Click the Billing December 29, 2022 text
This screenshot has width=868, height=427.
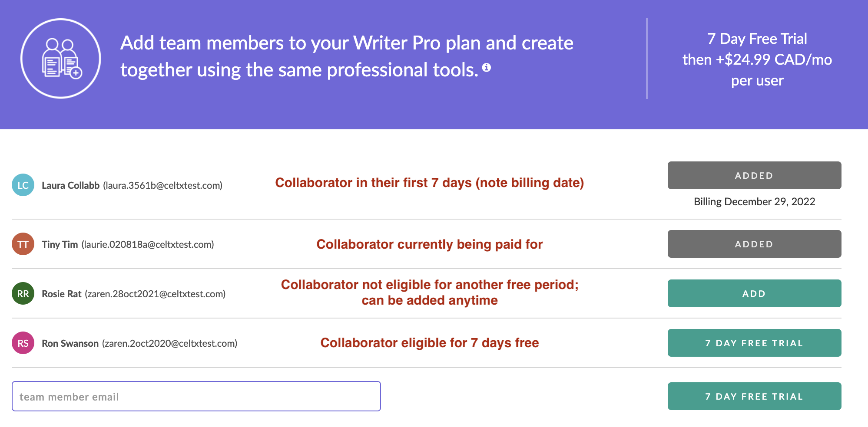point(754,202)
